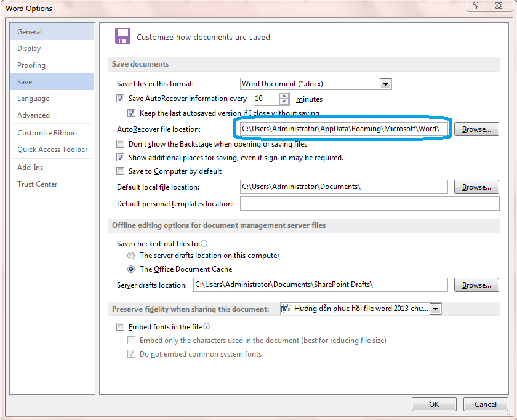Browse for AutoRecover file location
This screenshot has height=420, width=517.
coord(476,129)
